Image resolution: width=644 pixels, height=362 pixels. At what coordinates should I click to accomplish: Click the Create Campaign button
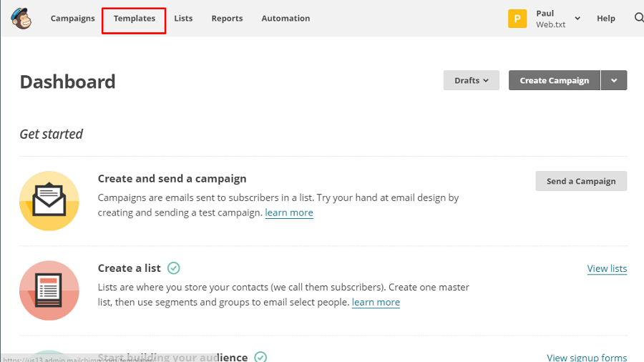[x=555, y=80]
